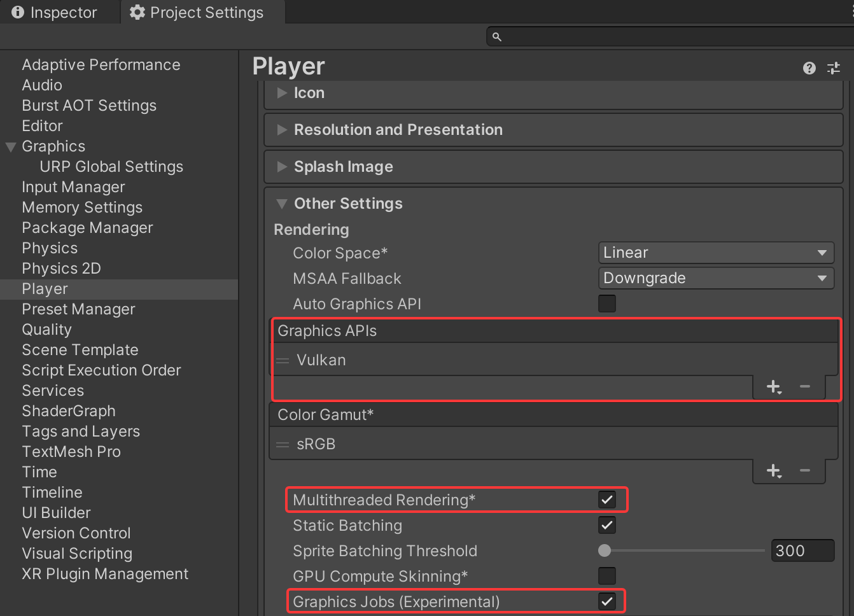This screenshot has height=616, width=854.
Task: Enable the Auto Graphics API checkbox
Action: (606, 304)
